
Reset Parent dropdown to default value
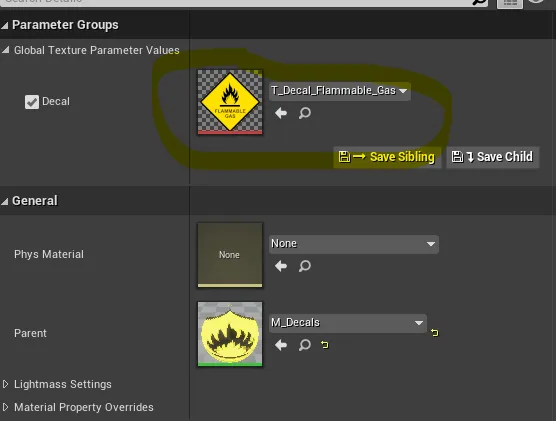[434, 333]
